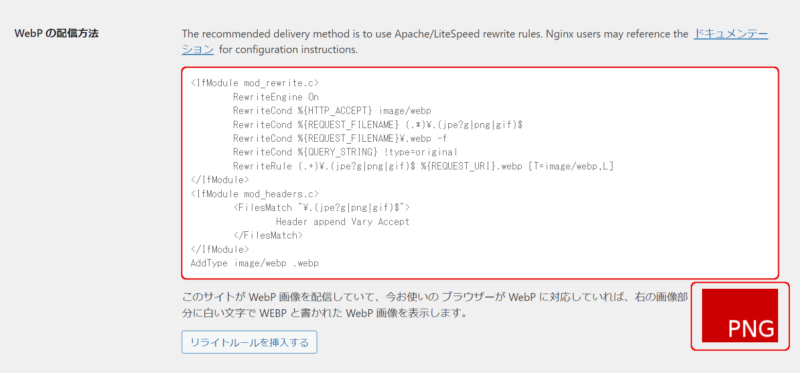Screen dimensions: 800x373
Task: Click the RewriteRule line ending in T=image/webp,L
Action: click(423, 166)
